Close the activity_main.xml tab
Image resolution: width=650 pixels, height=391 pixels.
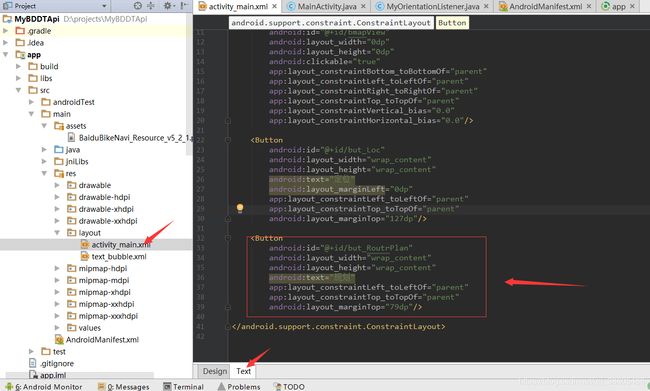(x=274, y=7)
